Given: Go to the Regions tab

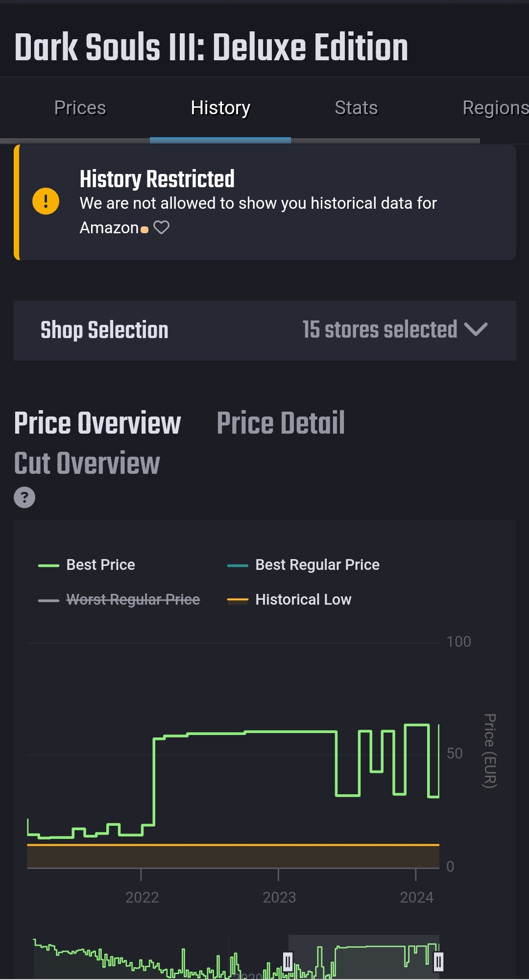Looking at the screenshot, I should click(495, 108).
